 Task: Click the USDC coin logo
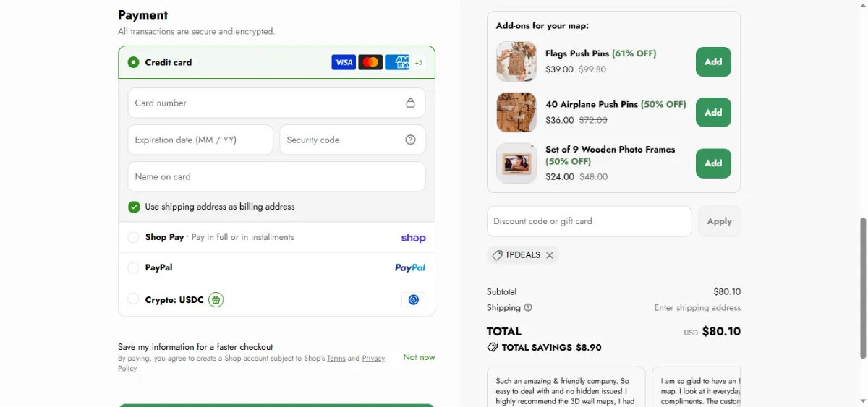click(414, 299)
